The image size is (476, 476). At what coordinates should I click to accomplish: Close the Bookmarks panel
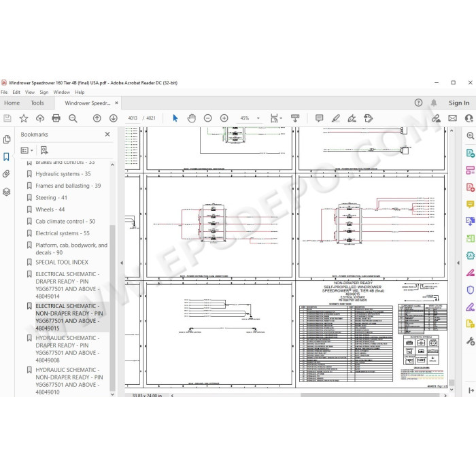pyautogui.click(x=107, y=134)
